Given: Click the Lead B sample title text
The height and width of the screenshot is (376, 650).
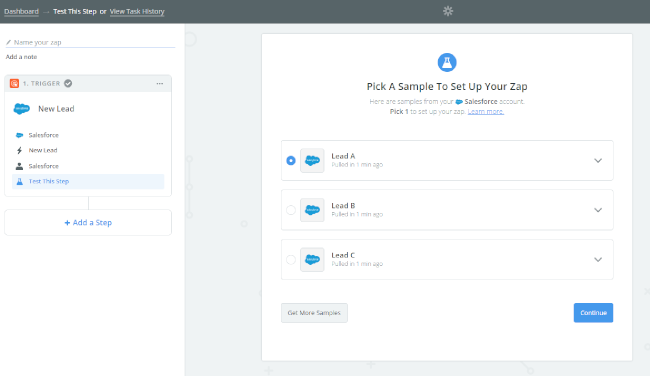Looking at the screenshot, I should point(343,206).
